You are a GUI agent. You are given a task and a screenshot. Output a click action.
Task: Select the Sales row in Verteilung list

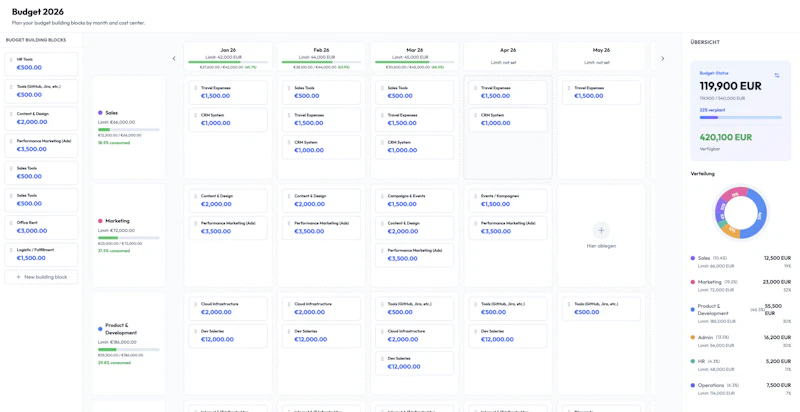click(x=740, y=262)
